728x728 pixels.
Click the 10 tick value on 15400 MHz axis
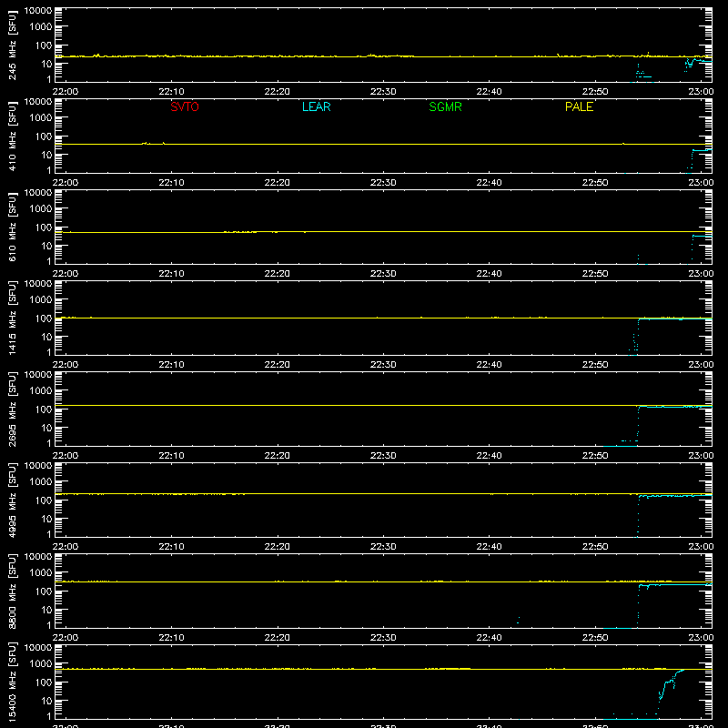46,701
